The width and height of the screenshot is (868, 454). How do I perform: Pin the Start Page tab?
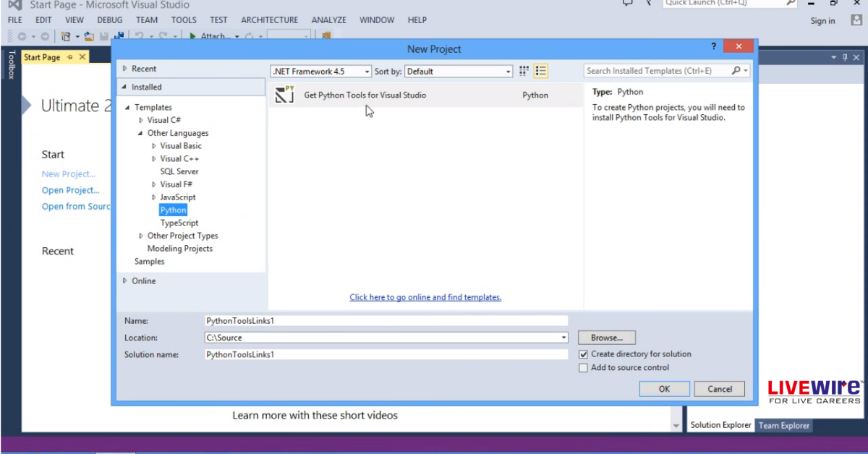pos(70,57)
